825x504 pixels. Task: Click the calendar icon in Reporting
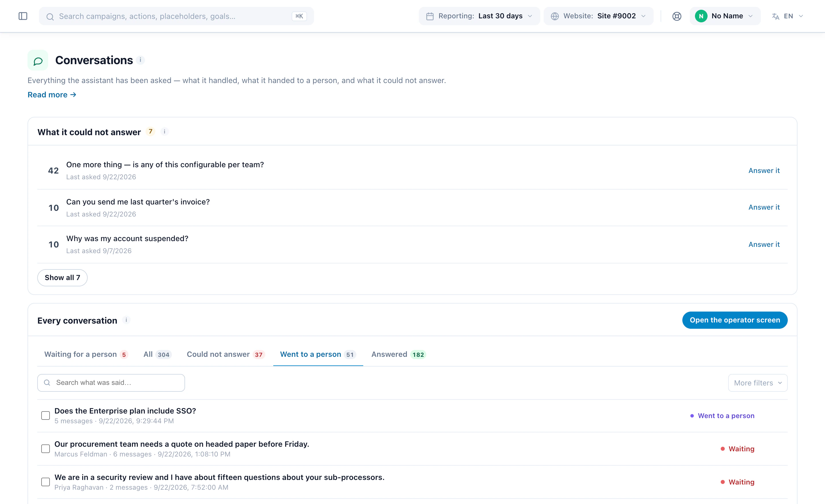point(430,16)
